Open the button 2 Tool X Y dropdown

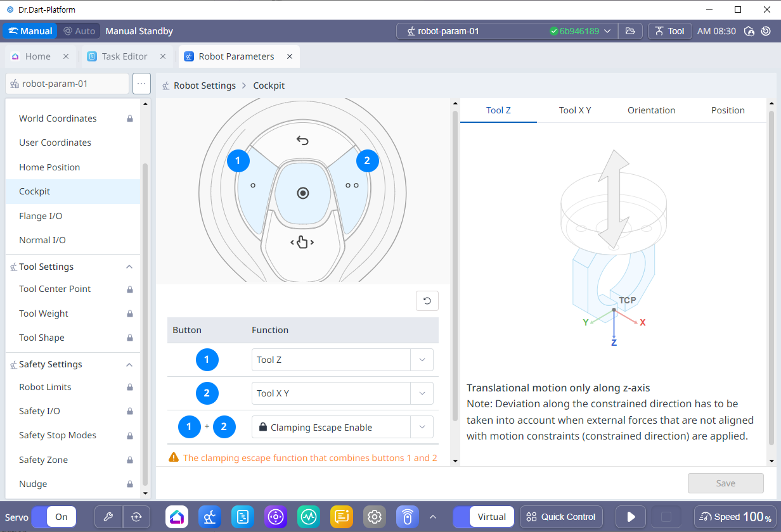coord(342,393)
